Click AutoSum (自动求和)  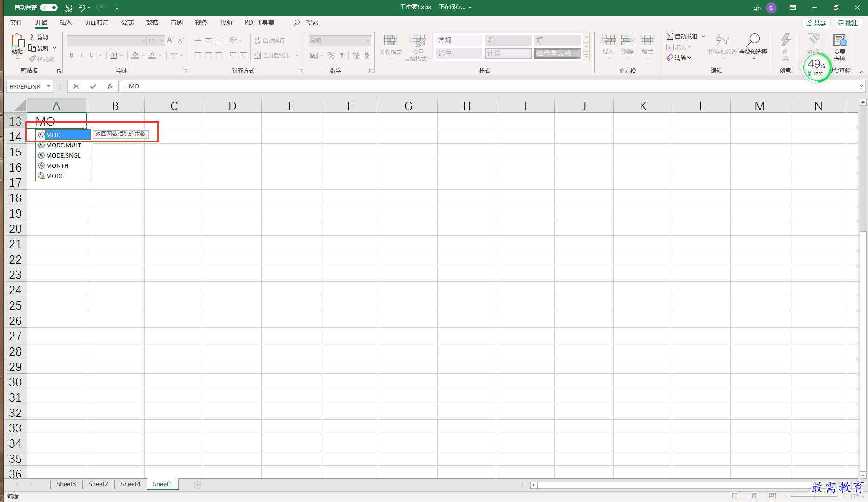pyautogui.click(x=682, y=36)
